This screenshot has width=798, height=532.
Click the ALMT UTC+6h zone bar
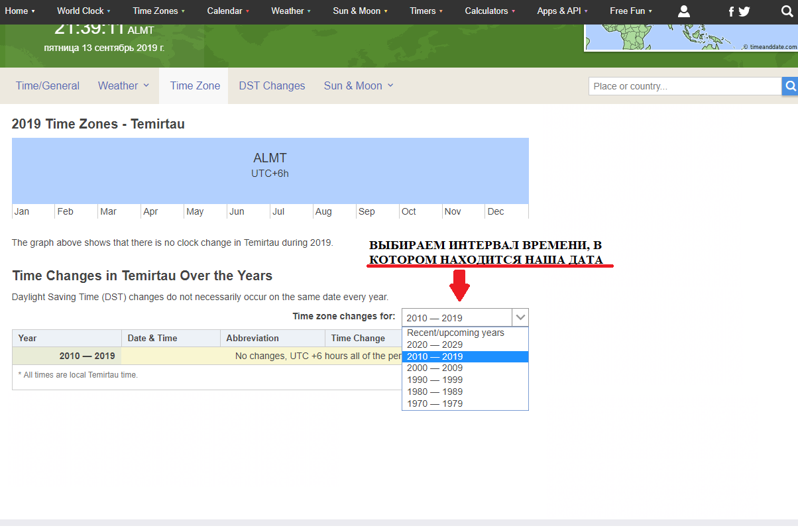270,171
